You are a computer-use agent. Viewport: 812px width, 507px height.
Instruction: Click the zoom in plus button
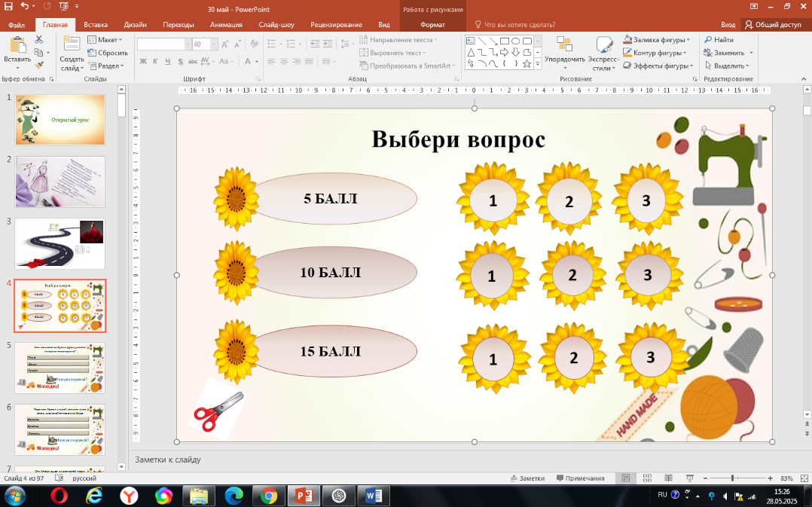coord(770,478)
